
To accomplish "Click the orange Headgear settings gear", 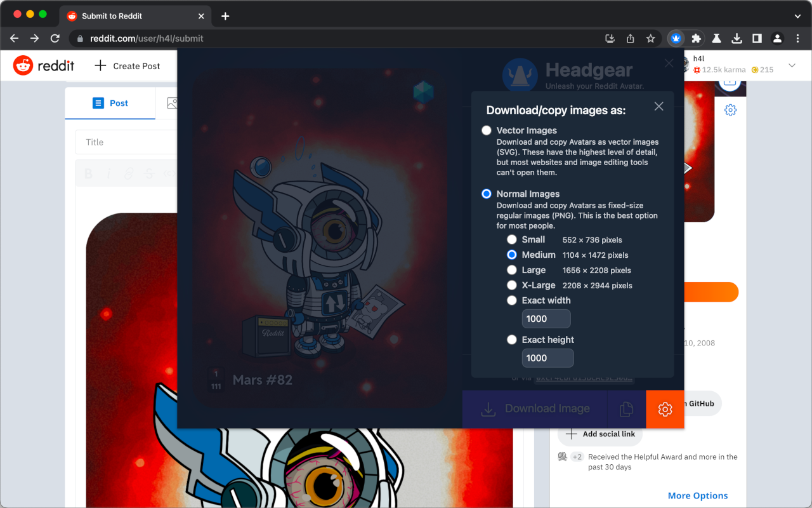I will coord(665,409).
